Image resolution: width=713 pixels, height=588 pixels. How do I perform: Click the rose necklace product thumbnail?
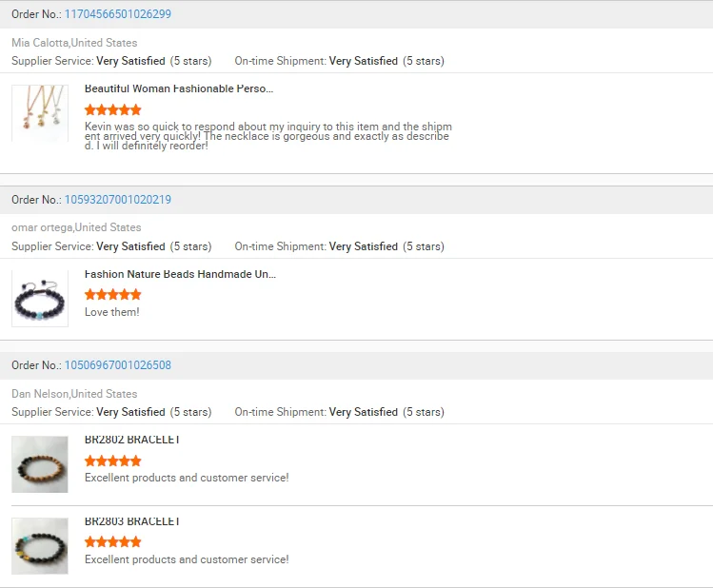[x=40, y=113]
